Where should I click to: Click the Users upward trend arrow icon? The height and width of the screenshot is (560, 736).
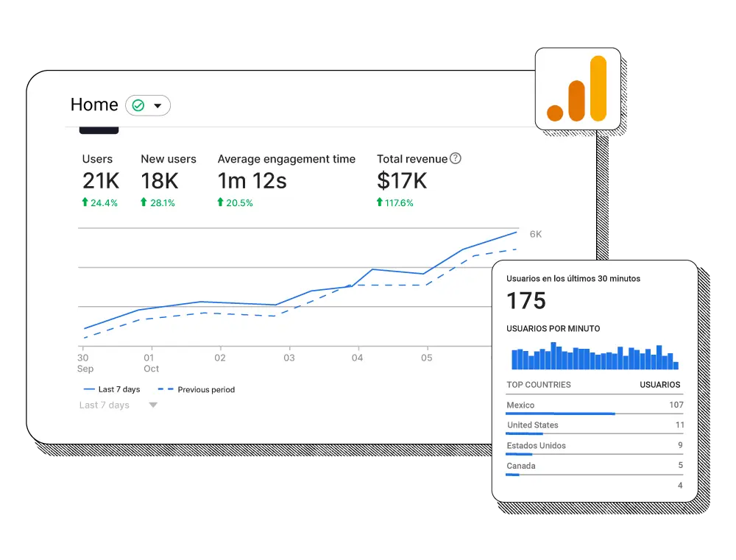(x=84, y=202)
